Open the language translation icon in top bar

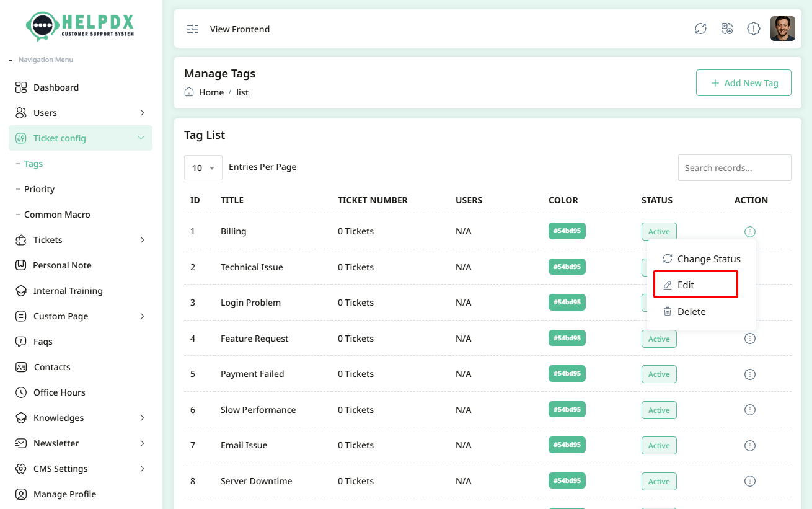click(x=727, y=29)
